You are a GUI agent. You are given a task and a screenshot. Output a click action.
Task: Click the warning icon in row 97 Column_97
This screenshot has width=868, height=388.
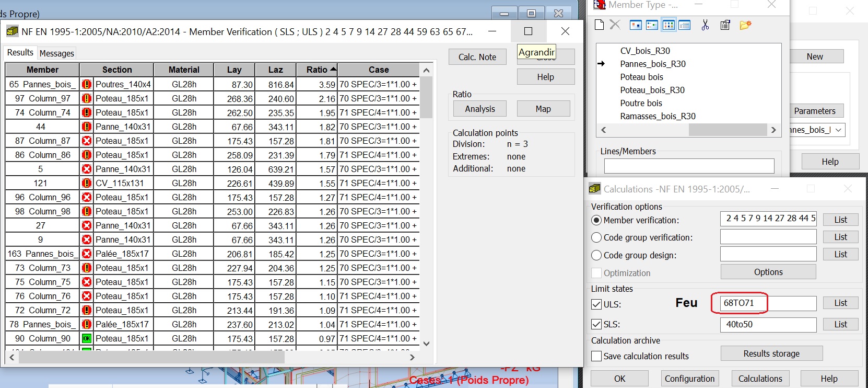(x=87, y=98)
